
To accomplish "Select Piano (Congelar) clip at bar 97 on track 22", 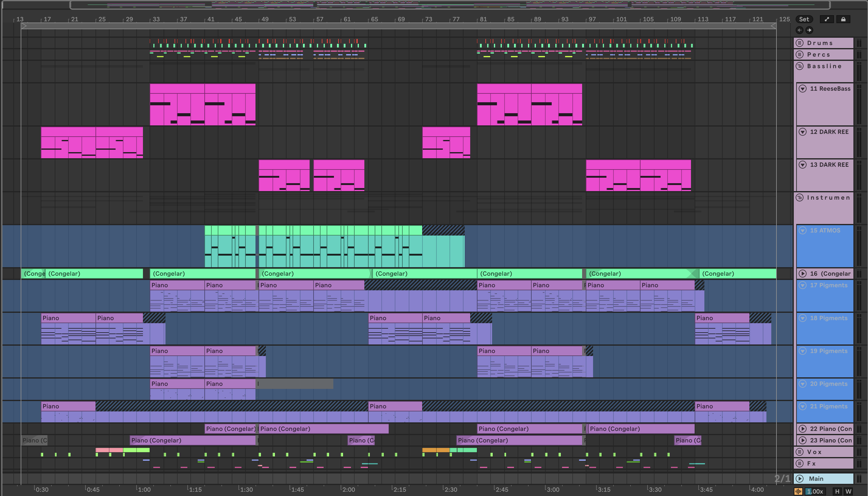I will pyautogui.click(x=641, y=429).
